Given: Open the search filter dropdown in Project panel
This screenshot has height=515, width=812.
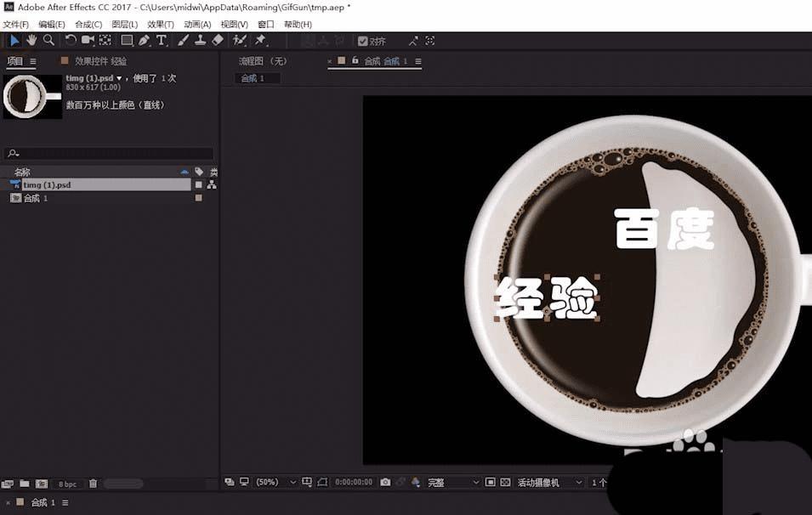Looking at the screenshot, I should tap(13, 153).
